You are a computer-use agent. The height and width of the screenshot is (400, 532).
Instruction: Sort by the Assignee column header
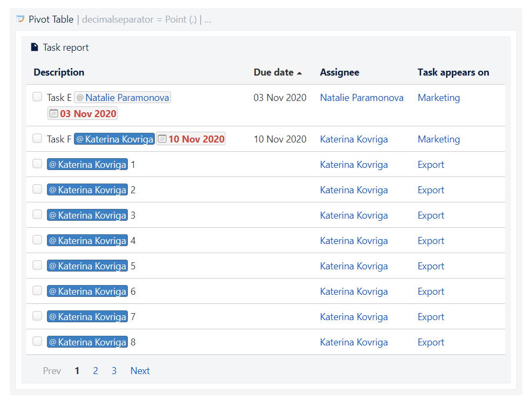tap(339, 72)
